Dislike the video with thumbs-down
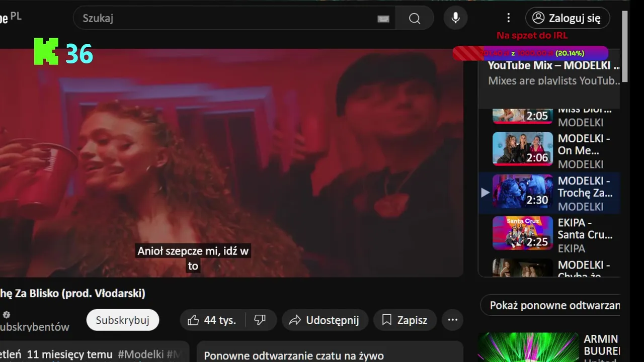 (x=260, y=320)
